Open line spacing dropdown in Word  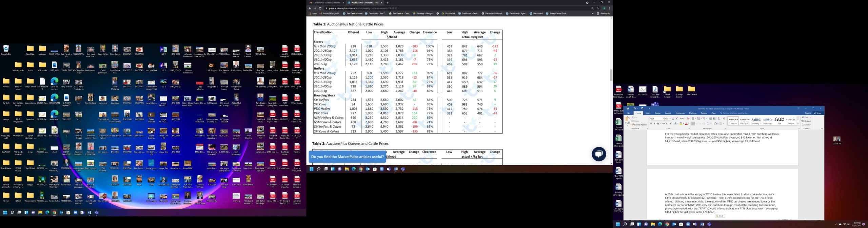click(709, 124)
